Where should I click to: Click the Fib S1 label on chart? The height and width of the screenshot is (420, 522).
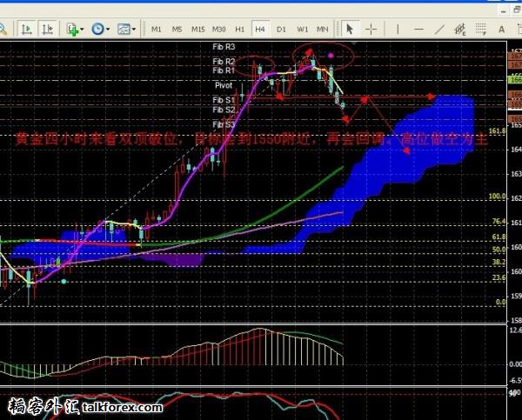tap(224, 100)
